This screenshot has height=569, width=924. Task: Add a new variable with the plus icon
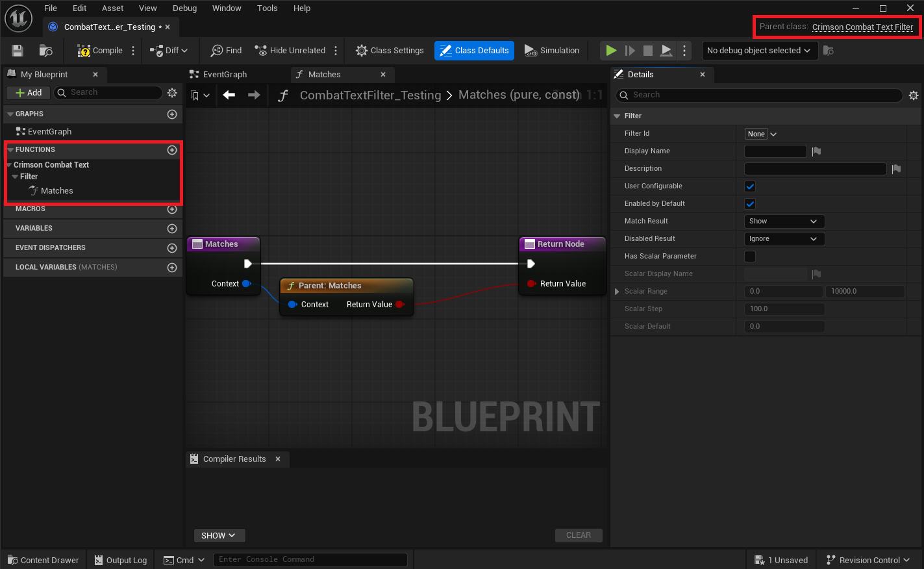coord(172,229)
